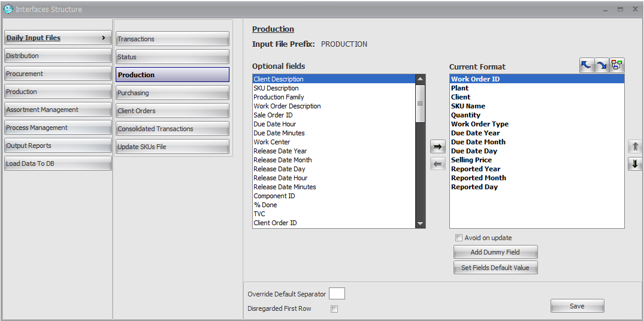Move selected field right with arrow button
Screen dimensions: 644x321
click(438, 147)
